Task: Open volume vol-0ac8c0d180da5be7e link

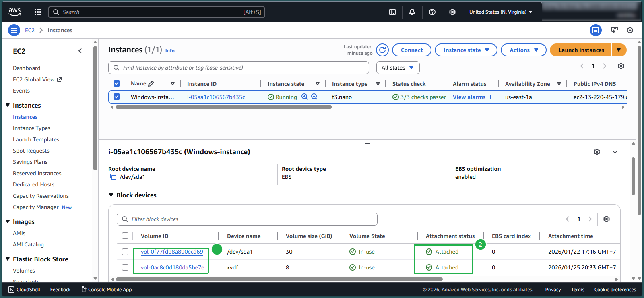Action: click(x=172, y=267)
